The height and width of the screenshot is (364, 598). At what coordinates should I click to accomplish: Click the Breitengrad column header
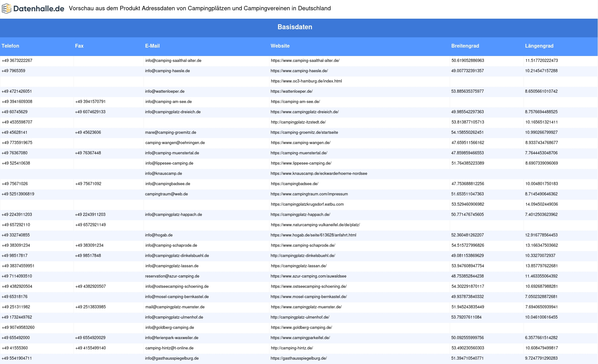[x=465, y=46]
